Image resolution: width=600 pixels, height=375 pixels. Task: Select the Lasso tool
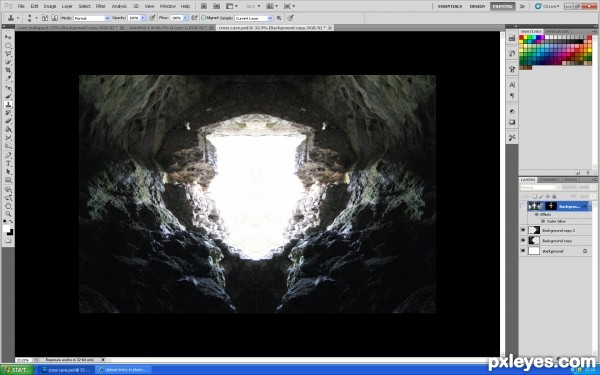pyautogui.click(x=8, y=54)
